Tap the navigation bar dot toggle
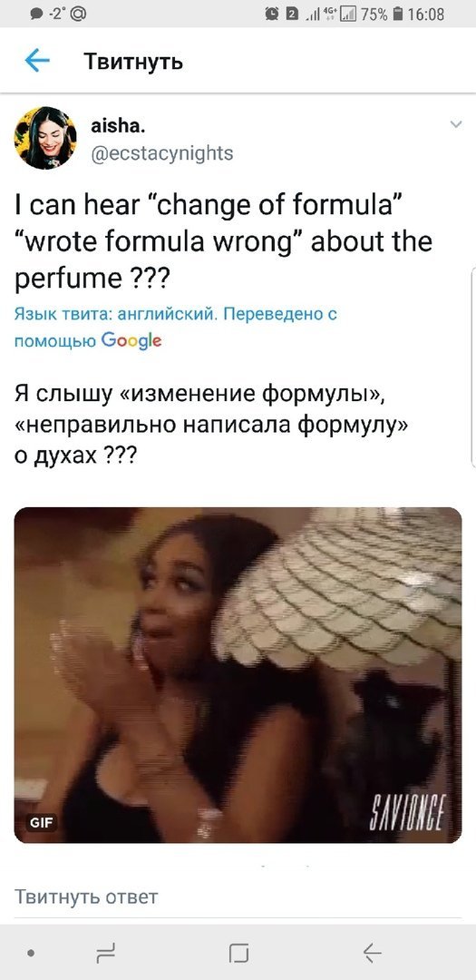This screenshot has width=476, height=980. [x=31, y=953]
